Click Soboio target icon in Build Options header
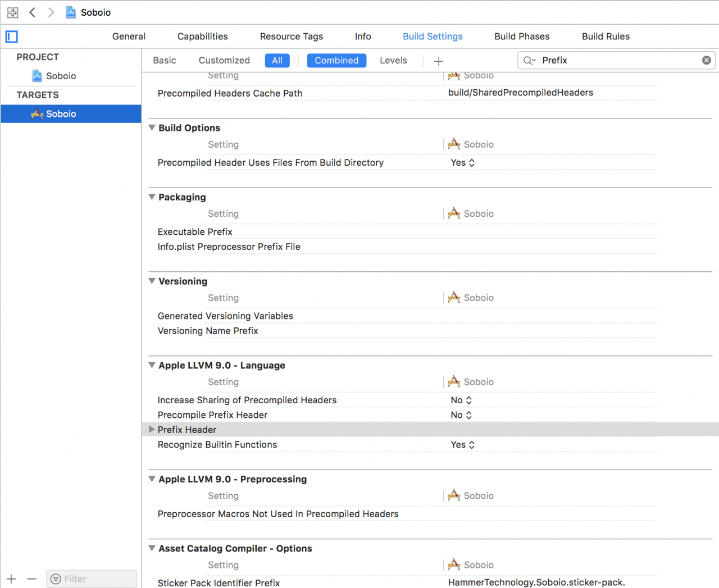 coord(454,144)
